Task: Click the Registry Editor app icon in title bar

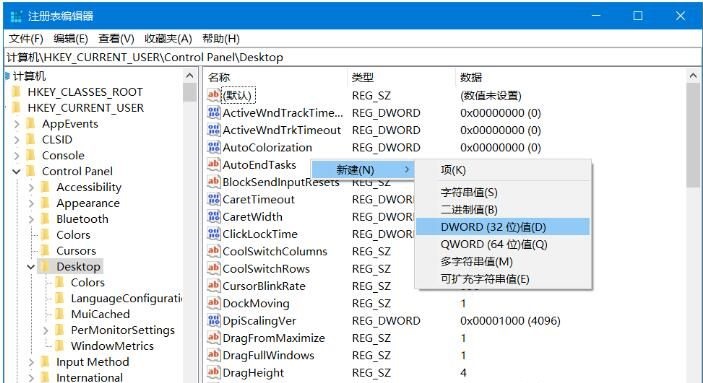Action: click(16, 17)
